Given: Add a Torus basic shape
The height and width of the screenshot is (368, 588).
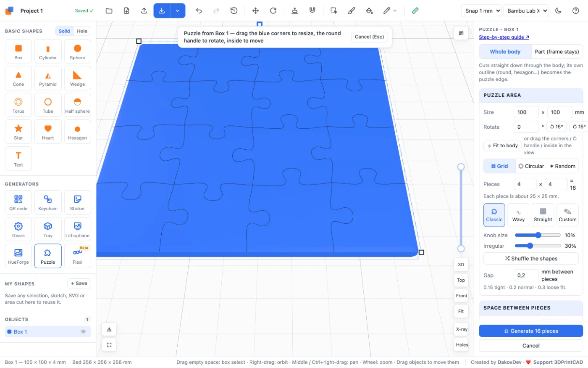Looking at the screenshot, I should (18, 105).
